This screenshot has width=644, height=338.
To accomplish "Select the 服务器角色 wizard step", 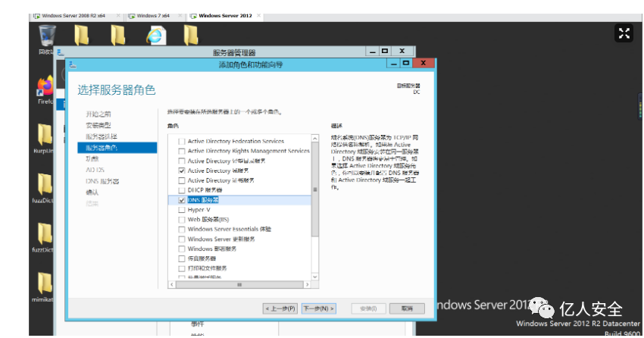I will tap(117, 148).
